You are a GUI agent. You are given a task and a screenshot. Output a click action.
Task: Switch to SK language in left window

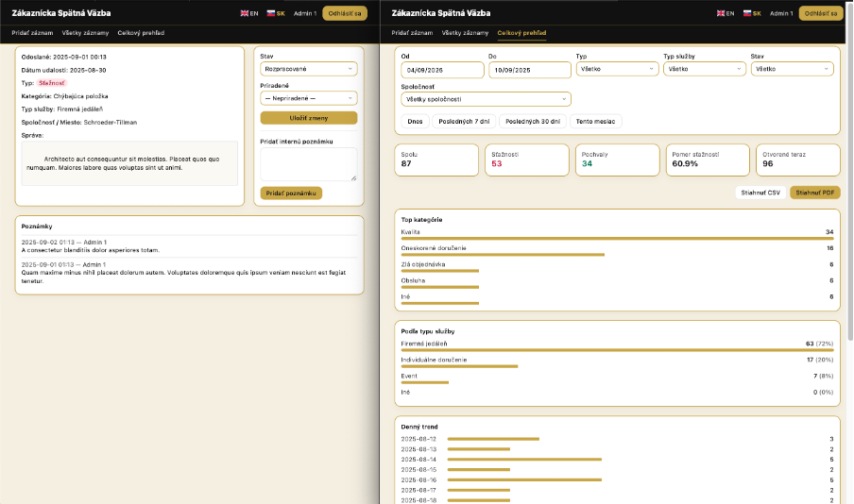click(x=276, y=13)
